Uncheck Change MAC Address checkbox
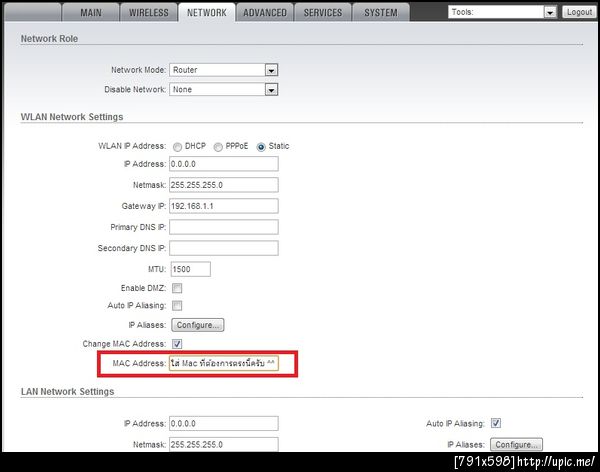Image resolution: width=600 pixels, height=472 pixels. pos(177,344)
